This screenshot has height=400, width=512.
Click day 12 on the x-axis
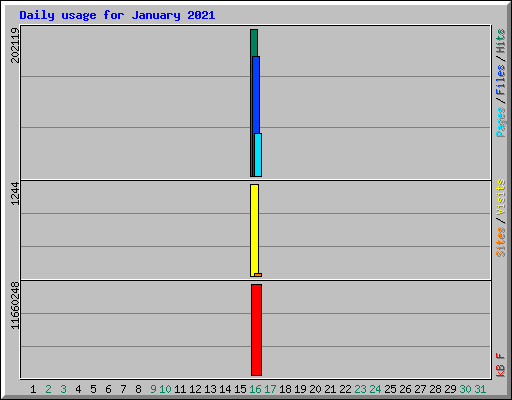coord(195,389)
